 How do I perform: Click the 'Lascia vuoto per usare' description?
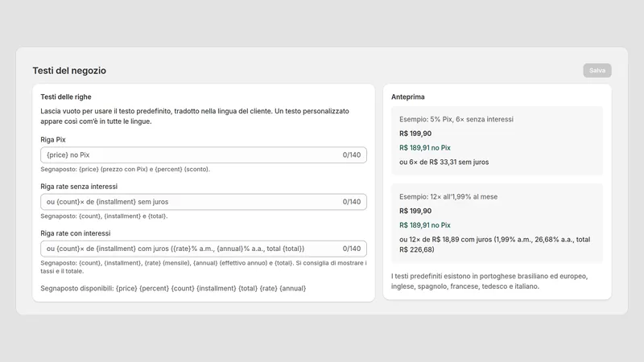[x=195, y=116]
